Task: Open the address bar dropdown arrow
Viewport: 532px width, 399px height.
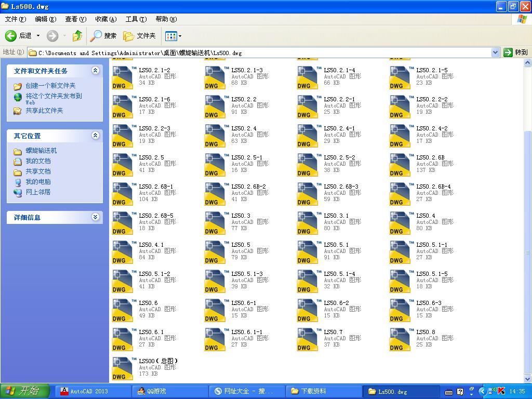Action: (495, 52)
